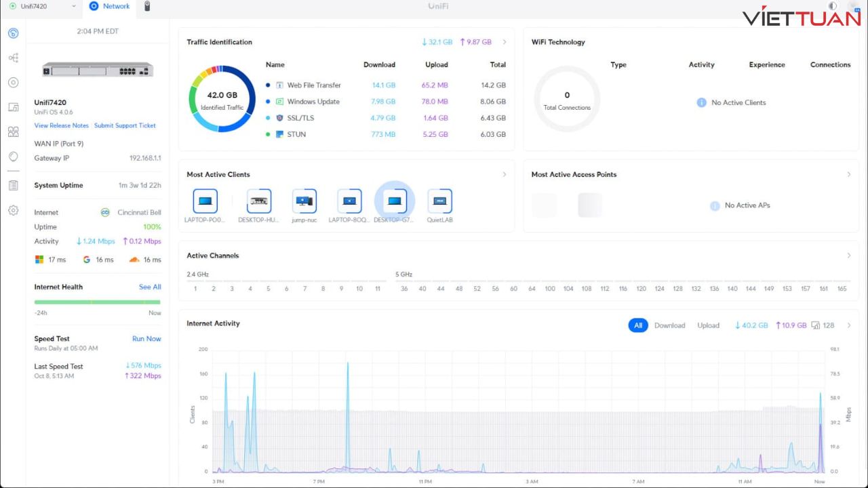Expand the Traffic Identification panel arrow
The image size is (868, 488).
pos(504,42)
